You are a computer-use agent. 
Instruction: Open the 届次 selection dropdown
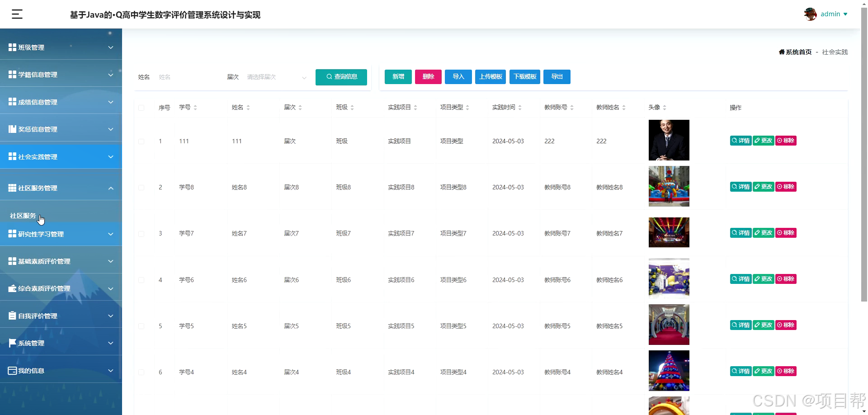276,77
